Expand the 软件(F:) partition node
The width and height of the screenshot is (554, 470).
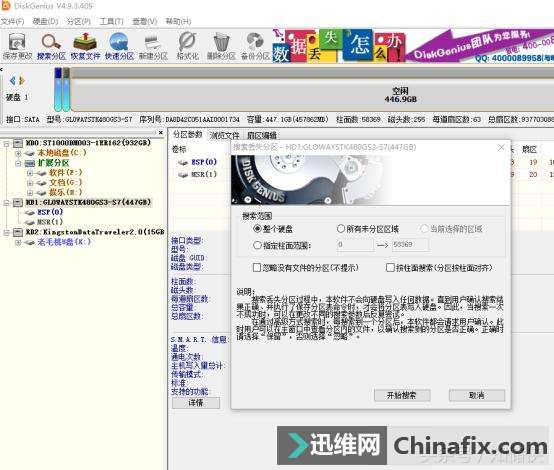(x=30, y=173)
